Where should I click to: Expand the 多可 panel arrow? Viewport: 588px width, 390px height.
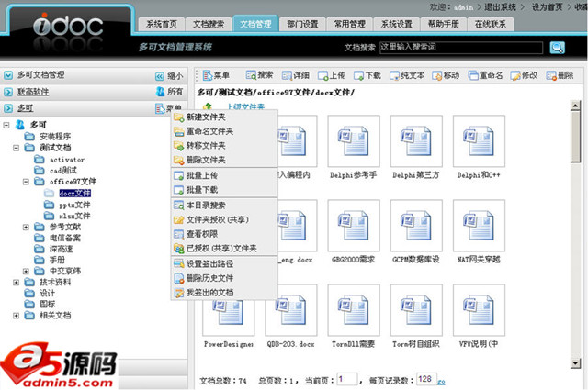[8, 108]
